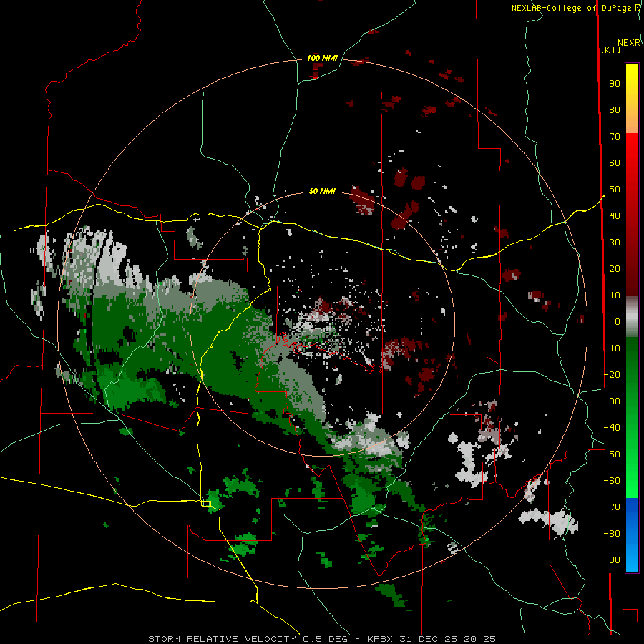The width and height of the screenshot is (644, 644).
Task: Click the -90 value on velocity scale
Action: pyautogui.click(x=612, y=560)
